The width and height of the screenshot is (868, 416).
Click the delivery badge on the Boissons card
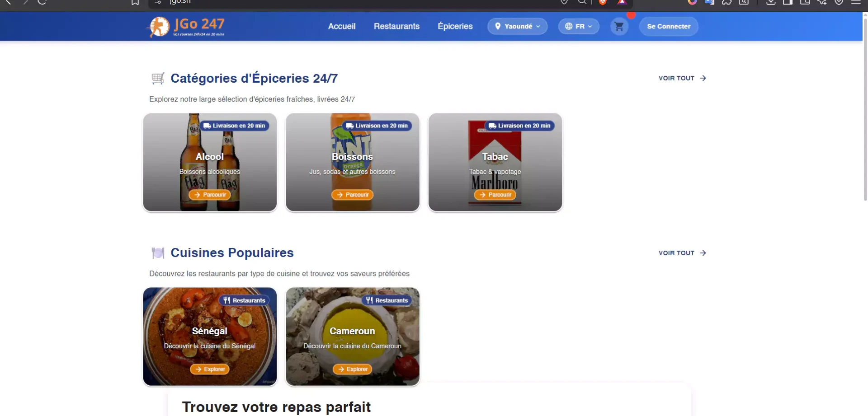377,126
